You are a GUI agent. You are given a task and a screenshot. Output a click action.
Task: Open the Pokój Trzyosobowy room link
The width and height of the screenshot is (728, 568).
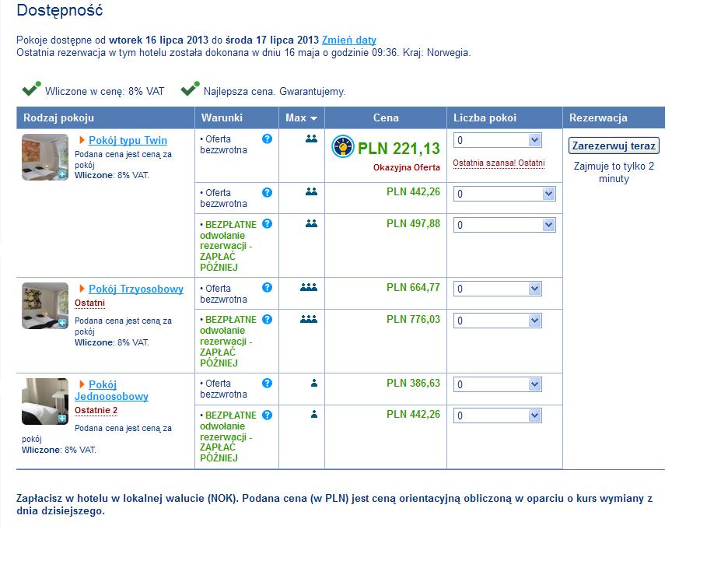[x=136, y=289]
